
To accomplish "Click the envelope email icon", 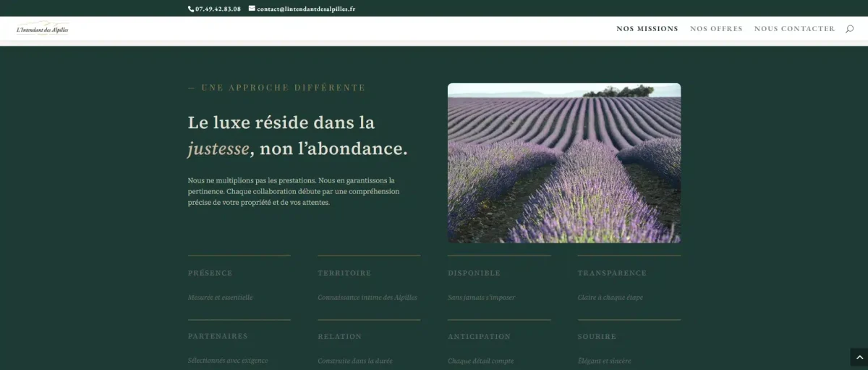I will tap(252, 9).
